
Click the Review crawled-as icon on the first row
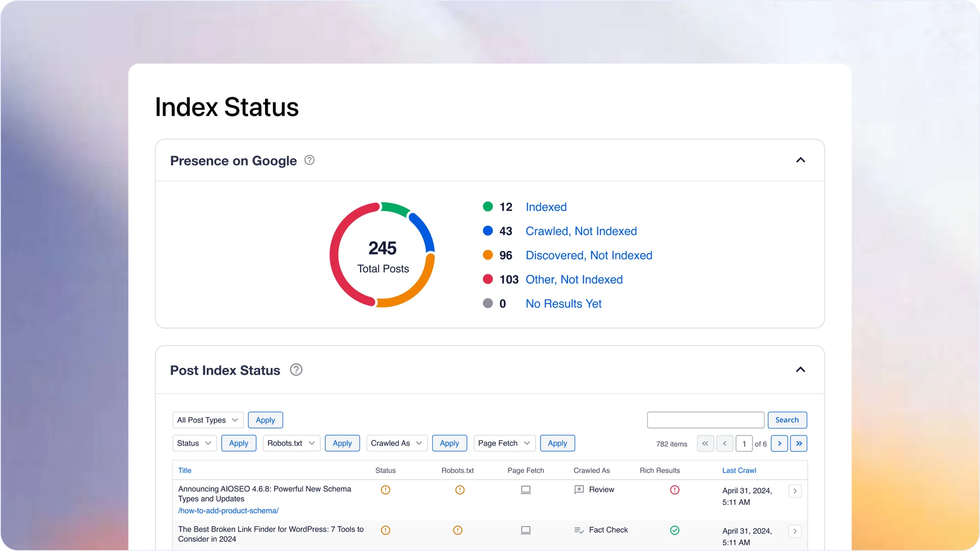coord(579,489)
